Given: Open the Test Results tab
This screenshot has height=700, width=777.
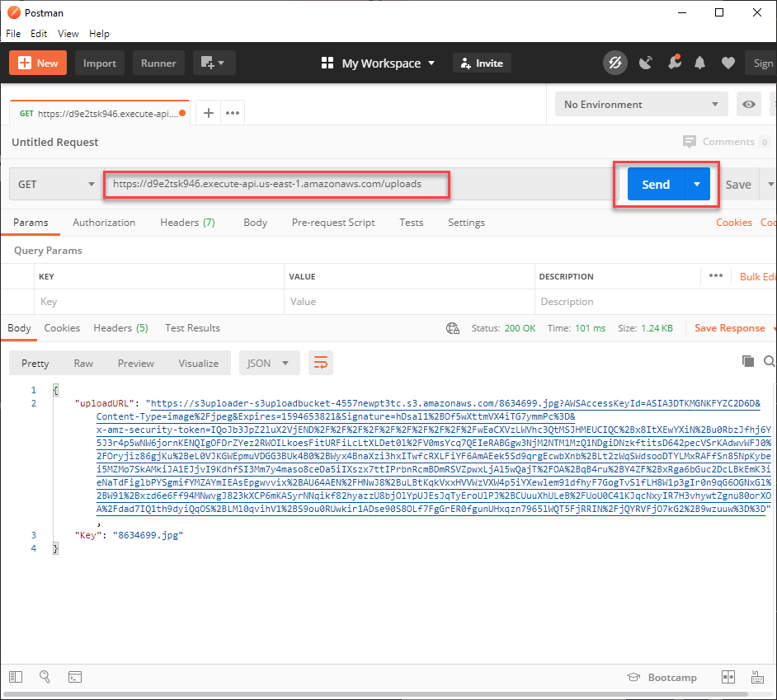Looking at the screenshot, I should (x=192, y=328).
